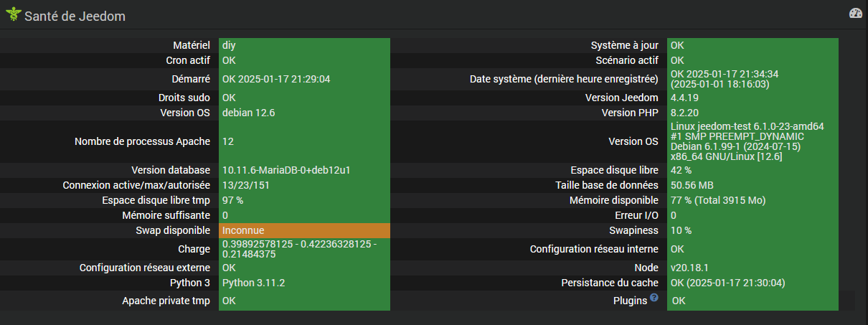Click the Jeedom logo icon beside Santé de Jeedom

[x=14, y=14]
